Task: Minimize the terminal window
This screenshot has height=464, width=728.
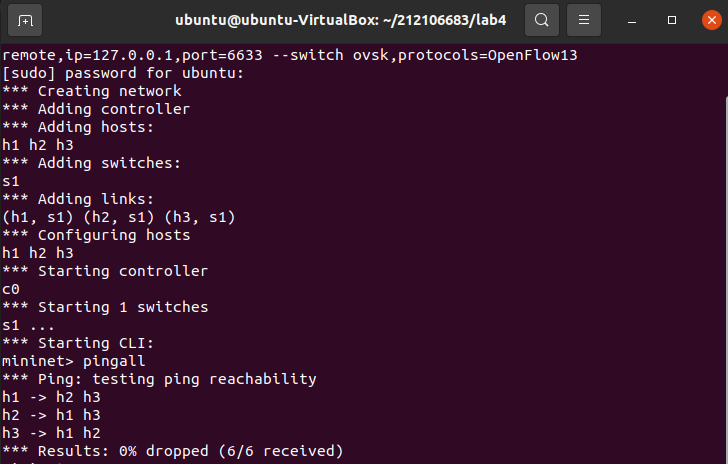Action: (632, 20)
